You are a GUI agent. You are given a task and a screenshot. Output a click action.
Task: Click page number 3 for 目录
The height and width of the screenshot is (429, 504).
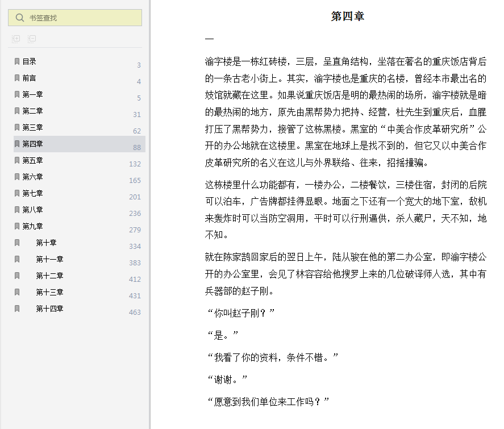(139, 65)
